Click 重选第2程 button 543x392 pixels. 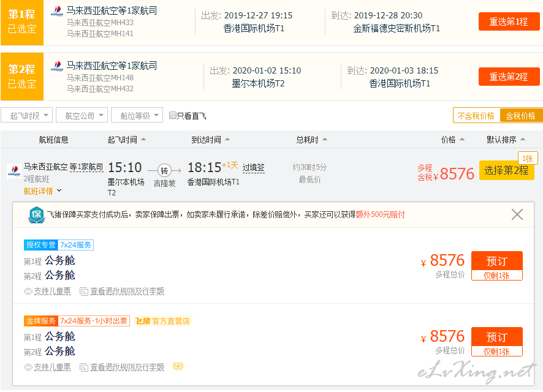tap(509, 77)
